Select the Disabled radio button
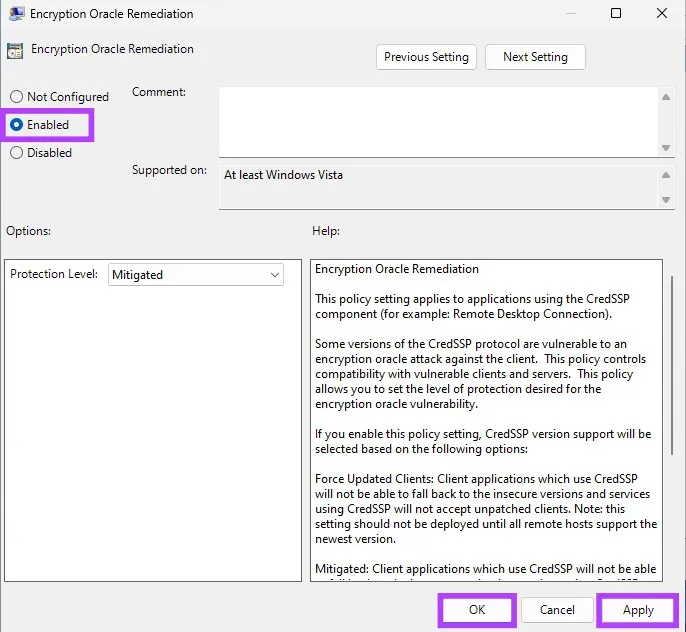Viewport: 686px width, 632px height. coord(16,153)
